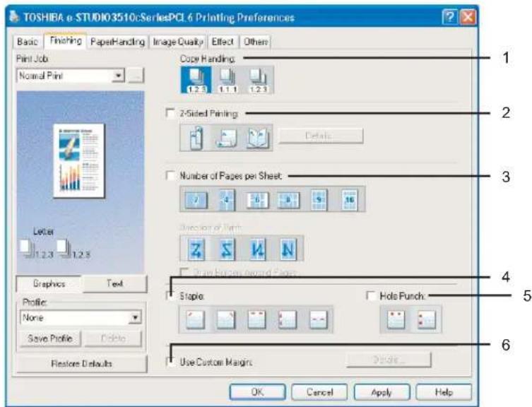This screenshot has height=407, width=532.
Task: Select center saddle stitch staple icon
Action: click(318, 319)
